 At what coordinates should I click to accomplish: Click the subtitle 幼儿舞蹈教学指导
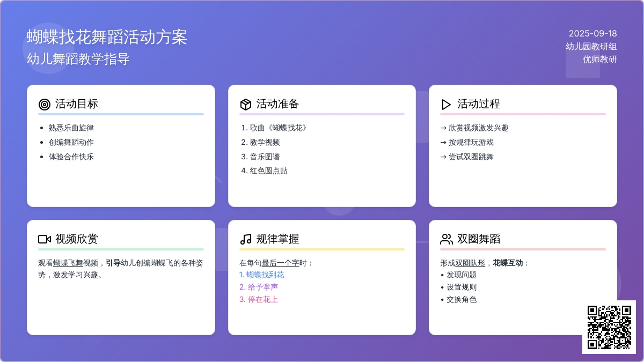pyautogui.click(x=78, y=59)
